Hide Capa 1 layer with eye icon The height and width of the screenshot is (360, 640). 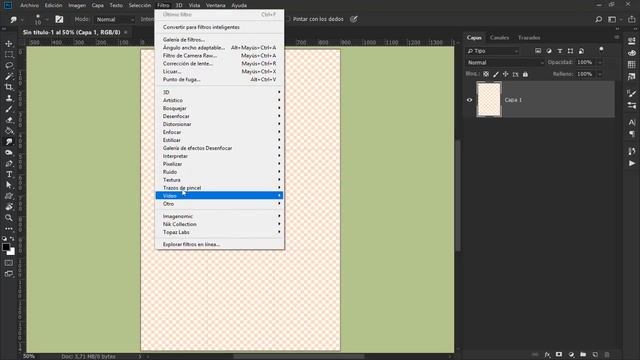[x=469, y=100]
